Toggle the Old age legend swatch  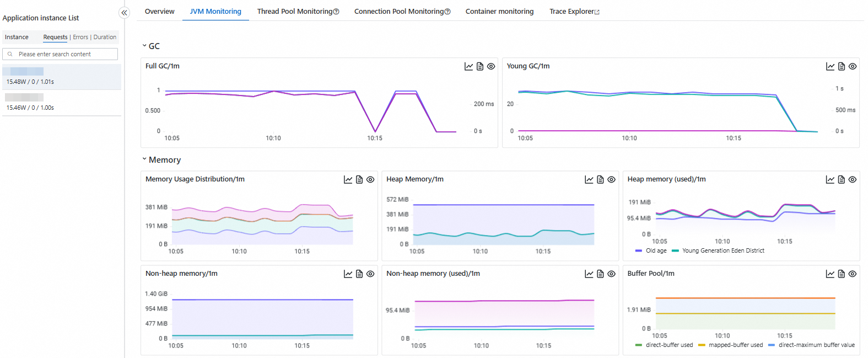coord(639,251)
